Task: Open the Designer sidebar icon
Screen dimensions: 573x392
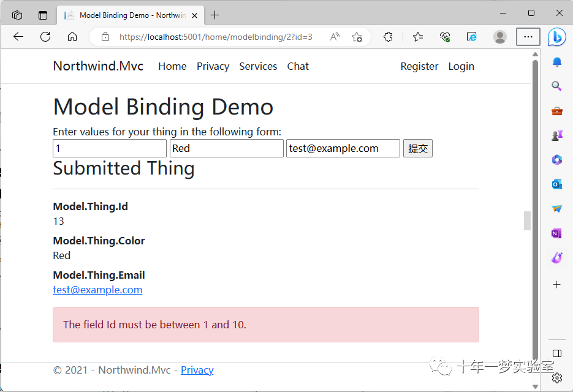Action: click(556, 258)
